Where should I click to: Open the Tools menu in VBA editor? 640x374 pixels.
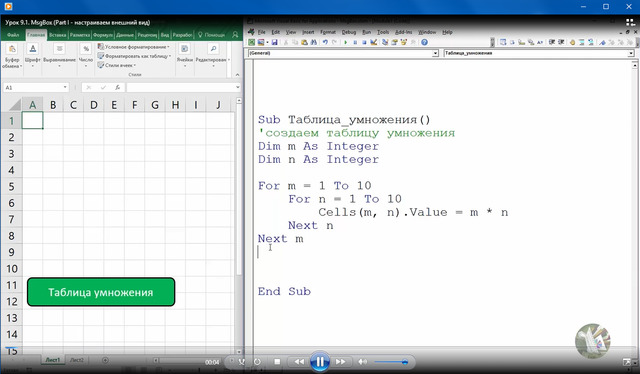click(x=383, y=32)
